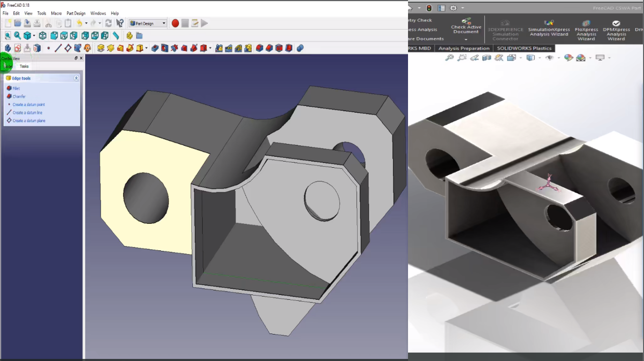
Task: Click the Groove icon
Action: 174,48
